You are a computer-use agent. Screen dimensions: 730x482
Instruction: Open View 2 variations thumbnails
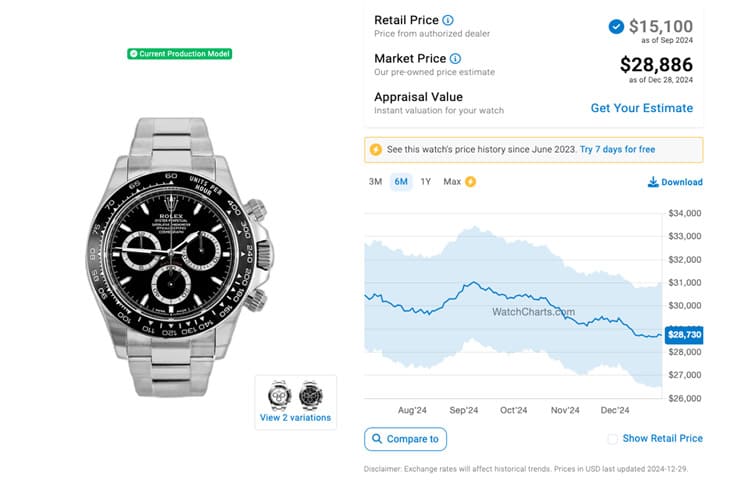point(295,417)
